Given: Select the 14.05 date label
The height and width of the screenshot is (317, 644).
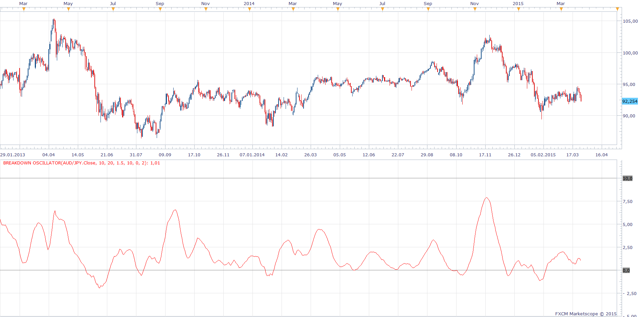Looking at the screenshot, I should (x=77, y=155).
